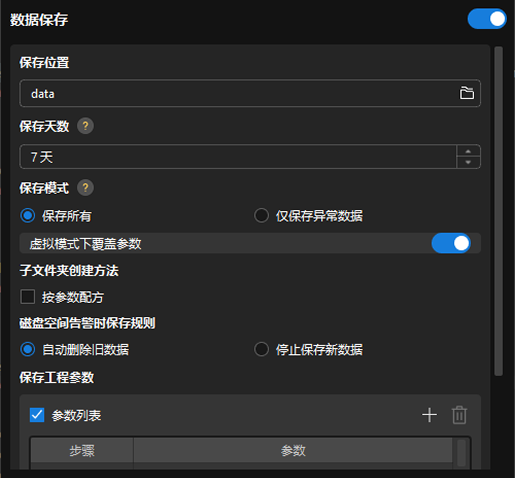Show help for 保存天数
Viewport: 515px width, 478px height.
[x=85, y=126]
